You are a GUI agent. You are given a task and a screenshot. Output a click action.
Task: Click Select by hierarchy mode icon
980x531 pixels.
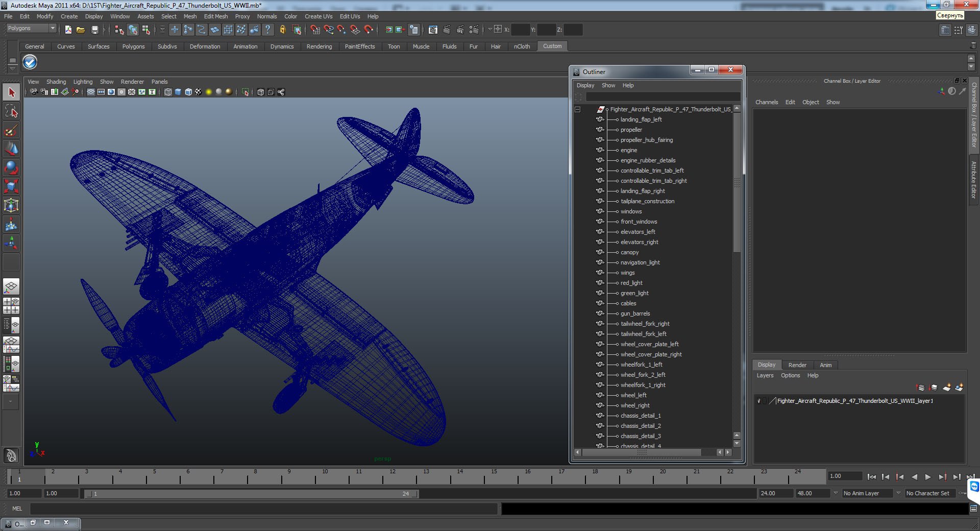(x=119, y=30)
